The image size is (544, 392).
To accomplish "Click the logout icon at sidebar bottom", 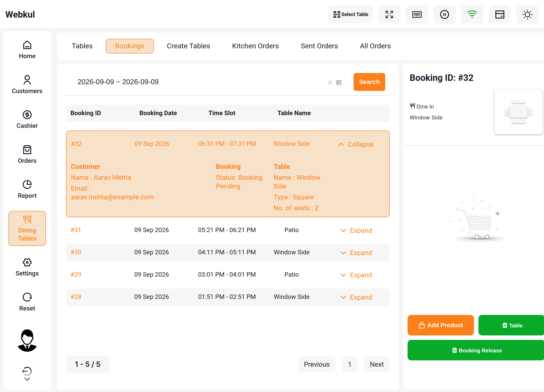I will click(27, 371).
